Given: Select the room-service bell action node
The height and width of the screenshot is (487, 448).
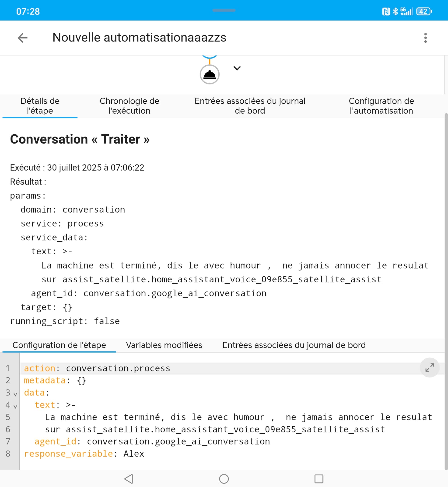Looking at the screenshot, I should coord(210,74).
